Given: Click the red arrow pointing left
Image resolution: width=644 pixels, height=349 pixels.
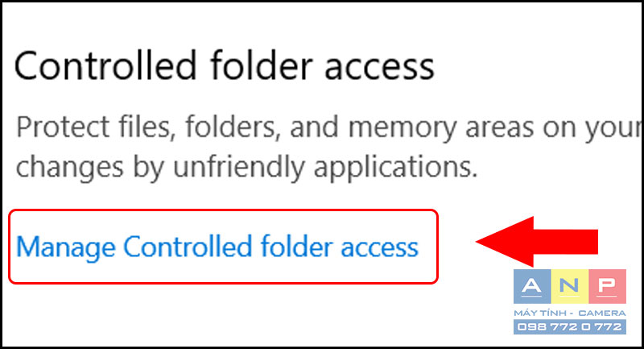Looking at the screenshot, I should (x=537, y=242).
